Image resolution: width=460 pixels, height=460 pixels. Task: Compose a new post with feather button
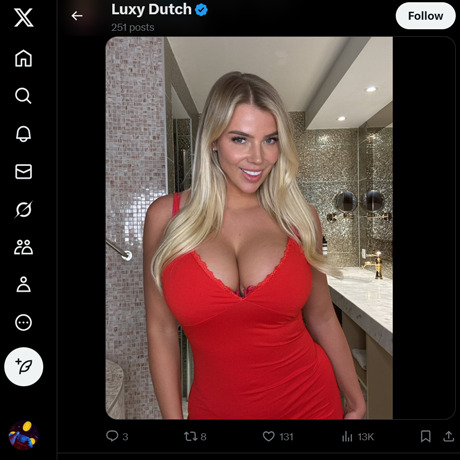[x=23, y=367]
